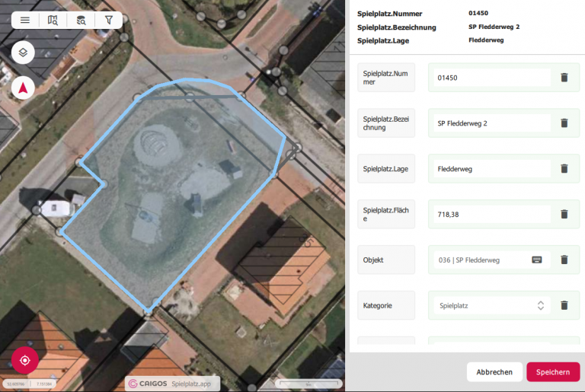Viewport: 585px width, 392px height.
Task: Click Speichern to save changes
Action: 553,372
